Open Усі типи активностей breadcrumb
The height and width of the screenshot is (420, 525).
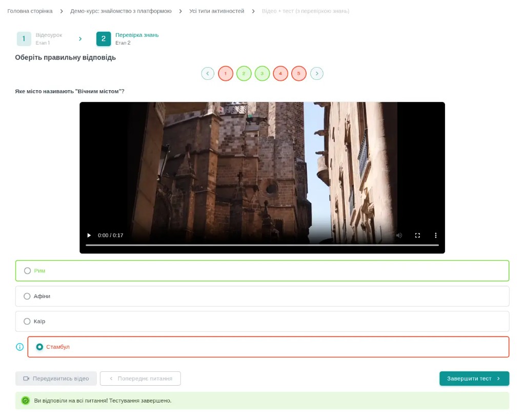pyautogui.click(x=217, y=11)
